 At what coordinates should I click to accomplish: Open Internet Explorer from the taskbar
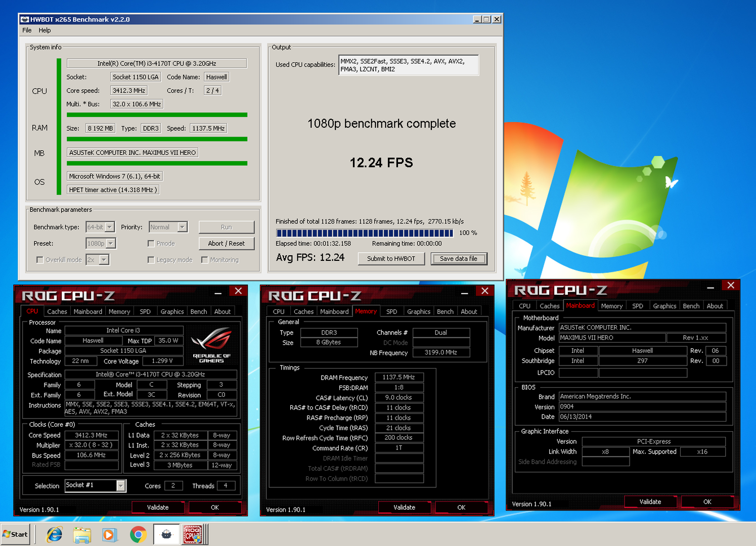point(54,534)
